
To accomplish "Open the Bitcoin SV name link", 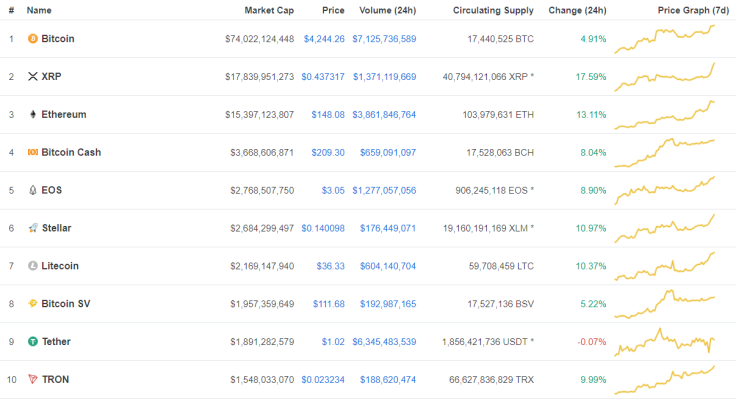I will click(66, 304).
